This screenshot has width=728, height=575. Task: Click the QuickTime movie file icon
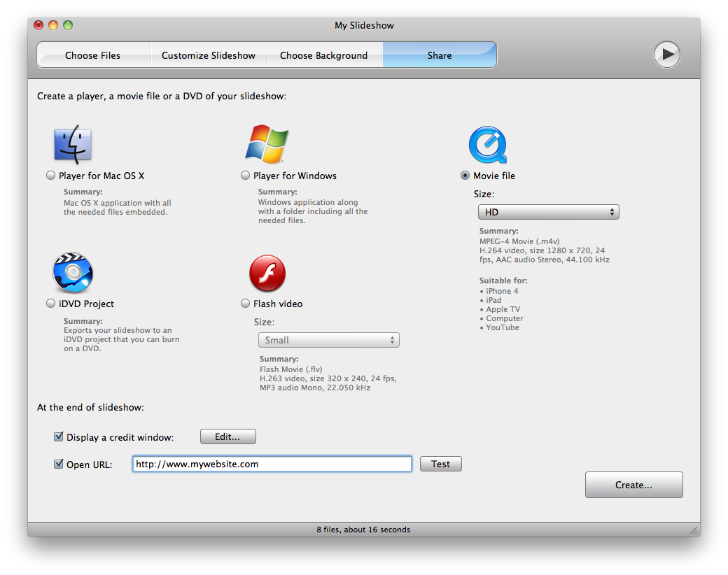tap(487, 145)
